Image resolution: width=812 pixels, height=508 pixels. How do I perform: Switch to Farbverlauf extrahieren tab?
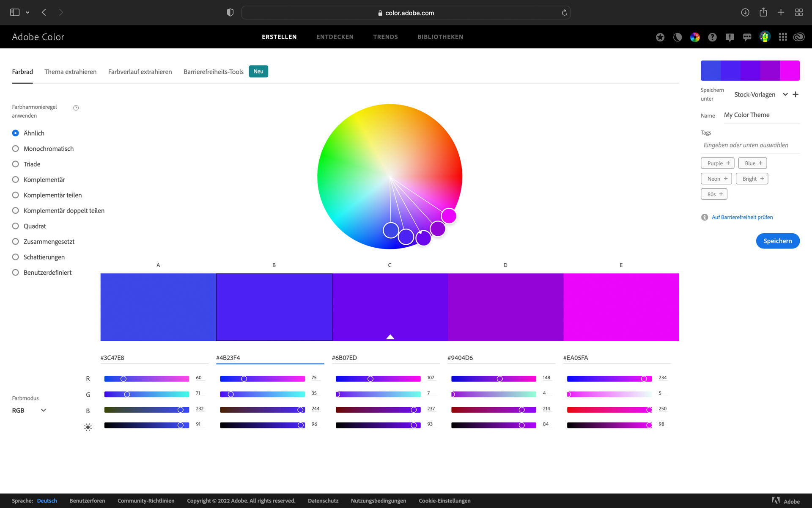[140, 72]
